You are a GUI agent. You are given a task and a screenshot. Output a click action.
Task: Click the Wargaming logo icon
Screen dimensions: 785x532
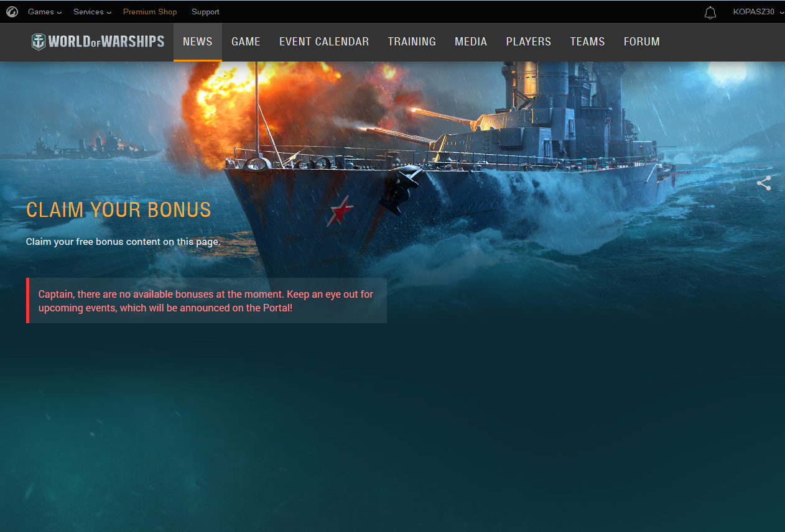pyautogui.click(x=12, y=12)
